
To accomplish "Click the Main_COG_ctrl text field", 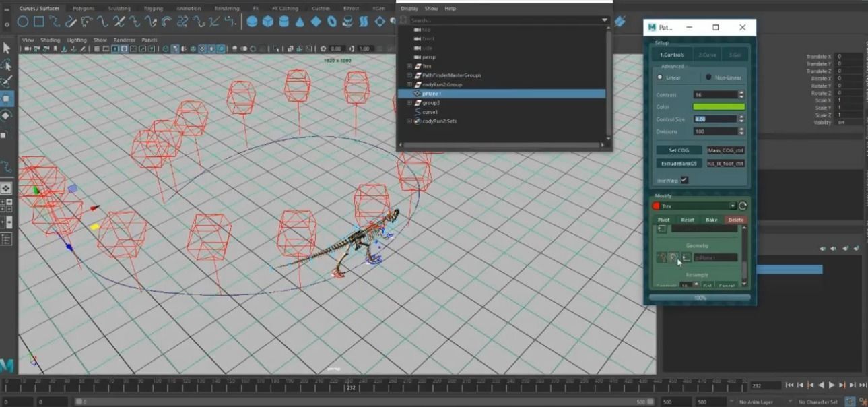I will pos(725,150).
